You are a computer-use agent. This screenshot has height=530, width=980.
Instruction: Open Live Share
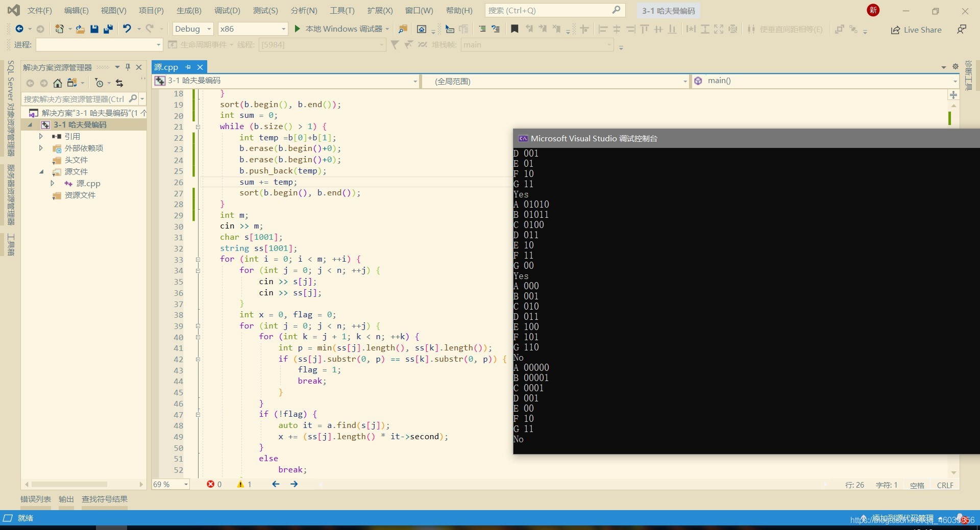pos(916,30)
